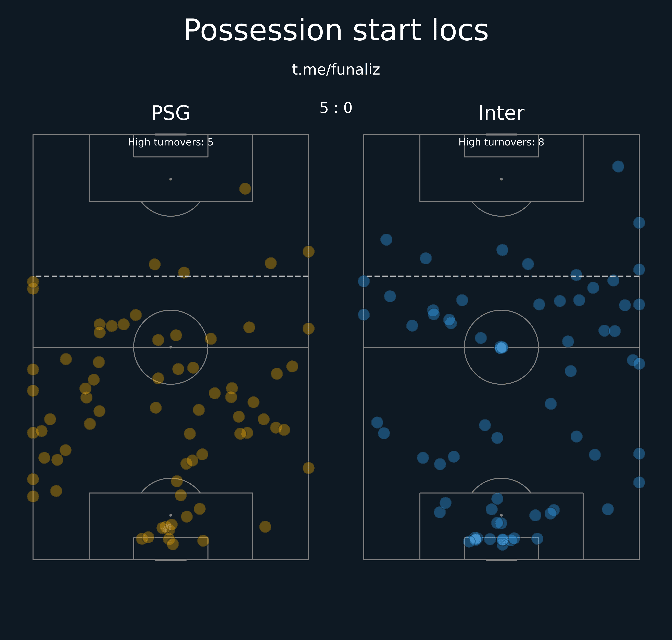Image resolution: width=672 pixels, height=640 pixels.
Task: Select the Inter team heading
Action: [x=501, y=113]
